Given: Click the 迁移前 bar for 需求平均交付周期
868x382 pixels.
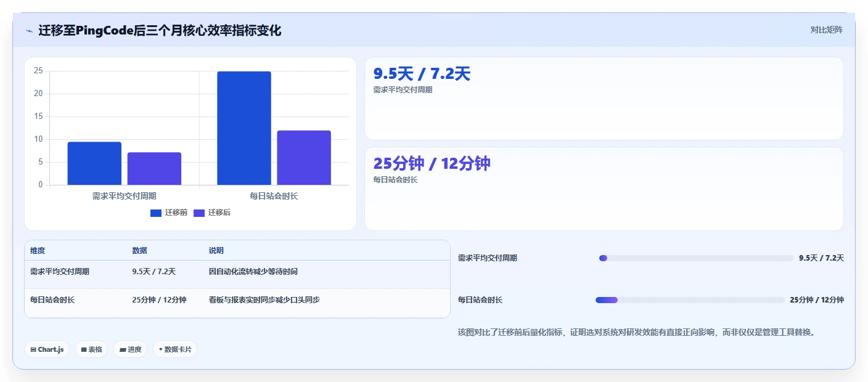Looking at the screenshot, I should (x=94, y=163).
